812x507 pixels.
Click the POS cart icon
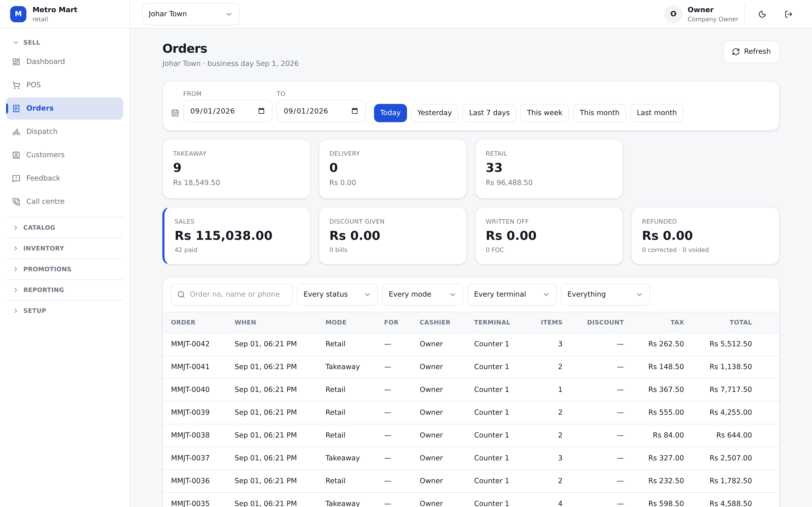click(x=16, y=85)
